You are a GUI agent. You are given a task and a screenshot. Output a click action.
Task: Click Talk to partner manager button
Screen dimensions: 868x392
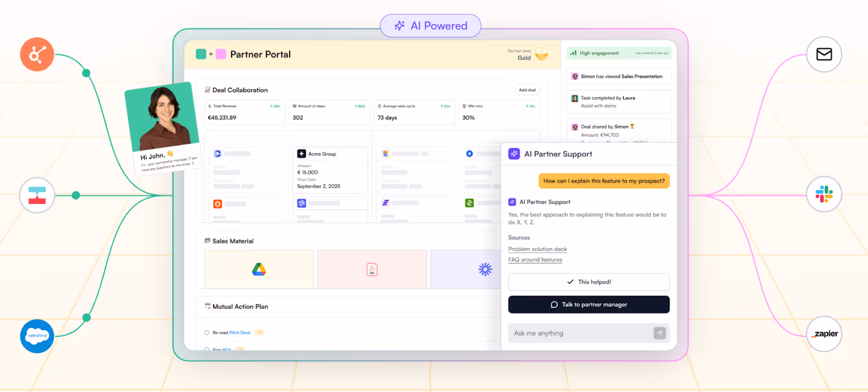589,305
